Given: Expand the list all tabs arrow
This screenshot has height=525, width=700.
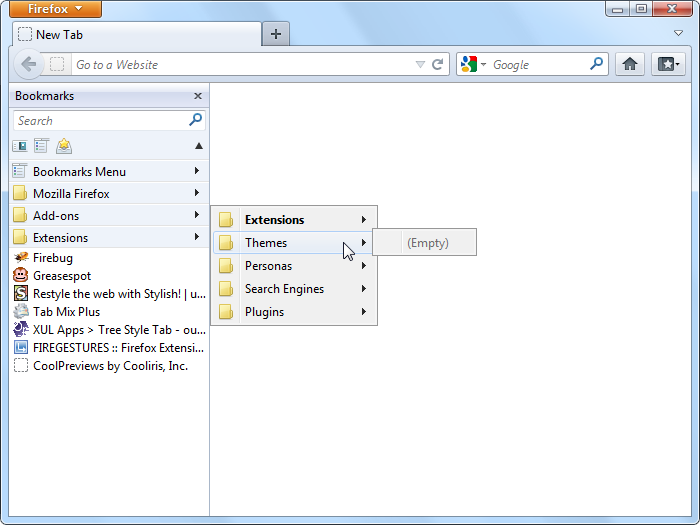Looking at the screenshot, I should 678,33.
